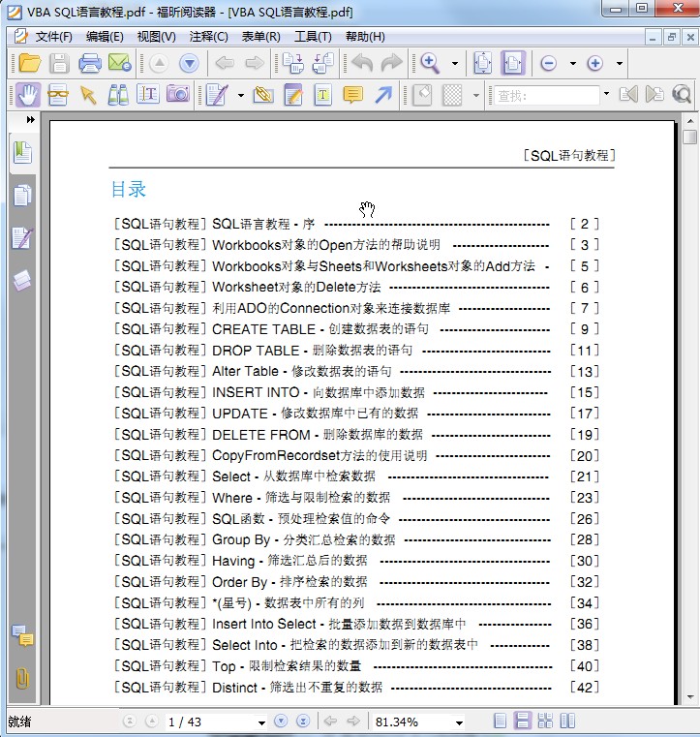Open the Attachments paperclip panel
This screenshot has width=700, height=737.
[22, 678]
